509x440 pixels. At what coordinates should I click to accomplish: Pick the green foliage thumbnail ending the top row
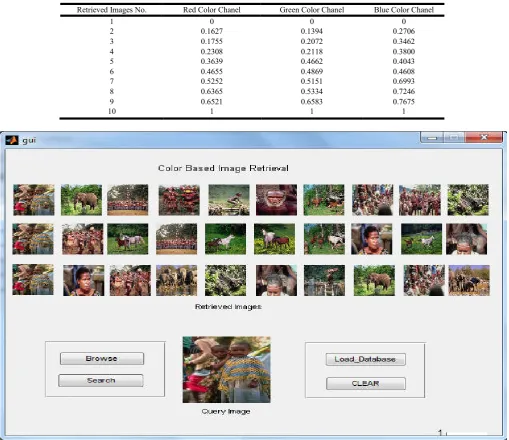pyautogui.click(x=468, y=200)
